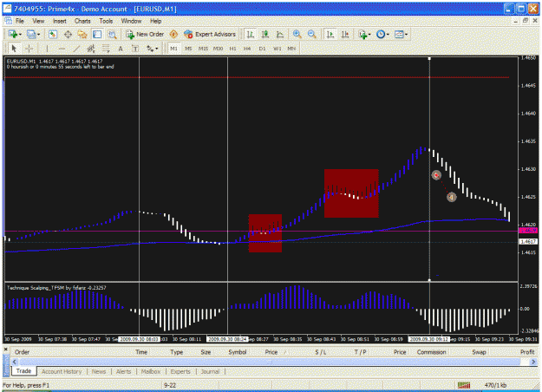Toggle chart shift icon

tap(345, 34)
